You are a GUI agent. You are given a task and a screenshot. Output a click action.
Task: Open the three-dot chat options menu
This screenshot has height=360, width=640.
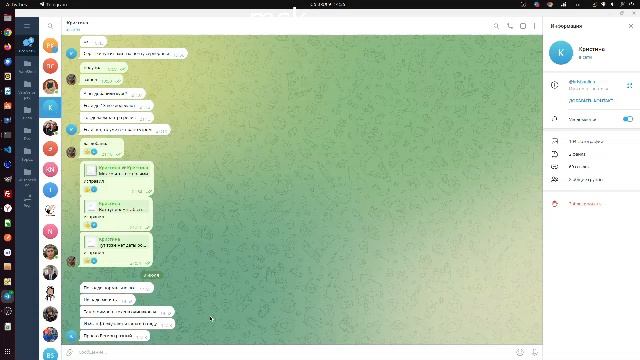click(534, 26)
